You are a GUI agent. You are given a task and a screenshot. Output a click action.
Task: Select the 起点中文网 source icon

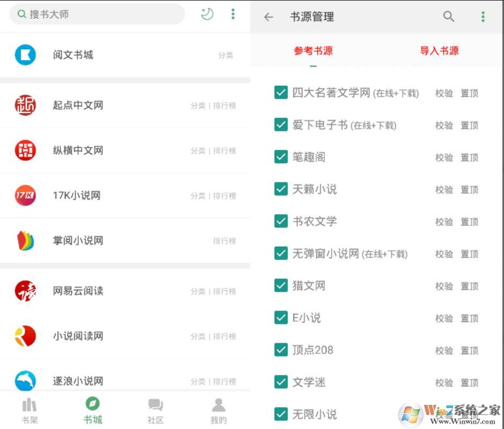[25, 106]
